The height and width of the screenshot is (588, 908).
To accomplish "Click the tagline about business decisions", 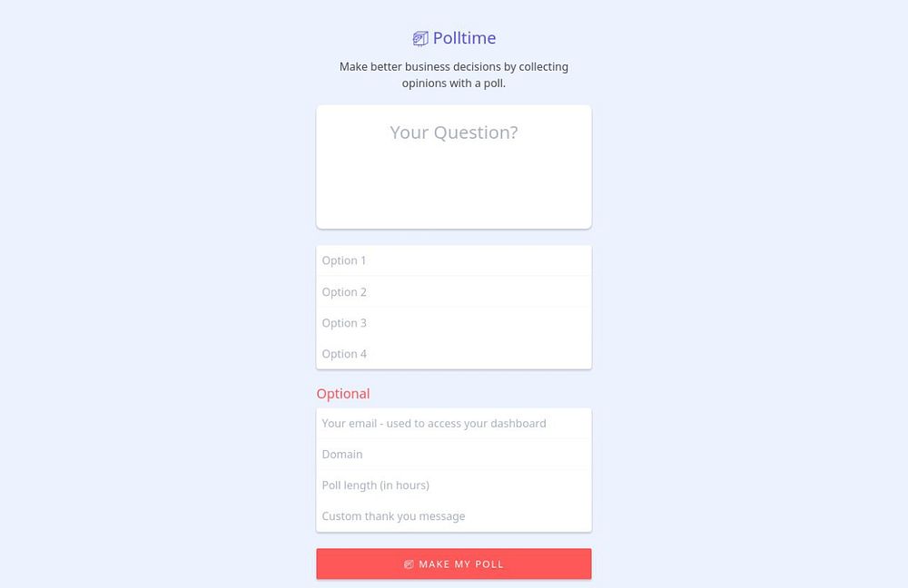I will tap(453, 66).
